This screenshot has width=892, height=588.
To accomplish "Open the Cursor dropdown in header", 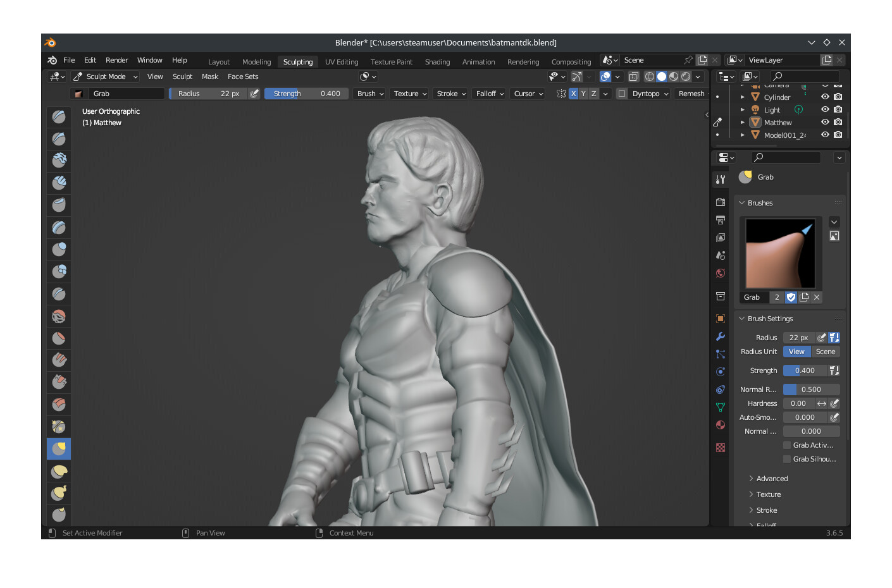I will click(528, 94).
